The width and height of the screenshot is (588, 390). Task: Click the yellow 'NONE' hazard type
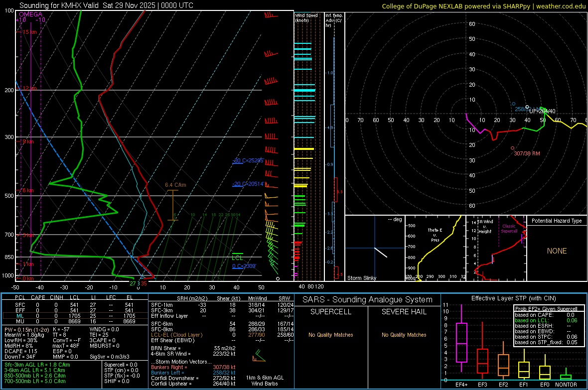click(557, 251)
